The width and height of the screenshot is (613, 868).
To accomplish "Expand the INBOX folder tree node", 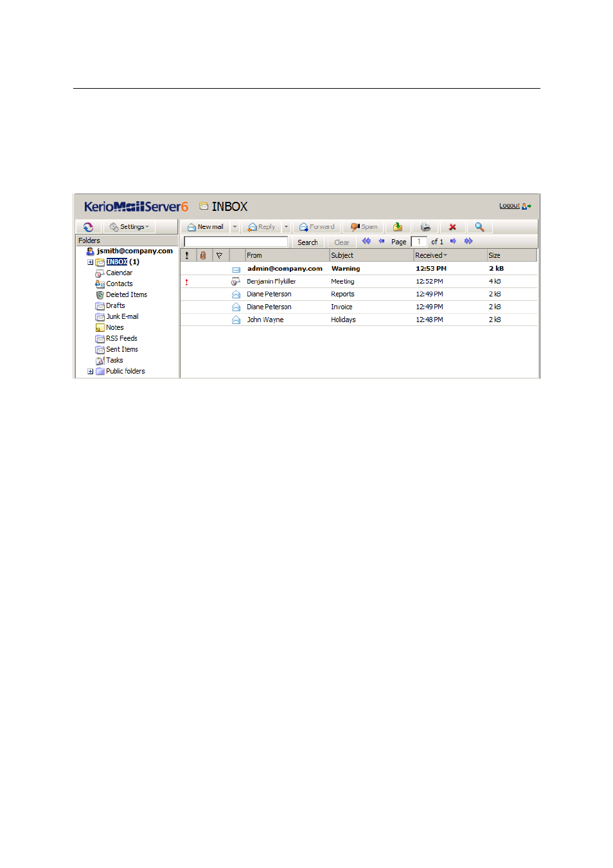I will click(91, 262).
